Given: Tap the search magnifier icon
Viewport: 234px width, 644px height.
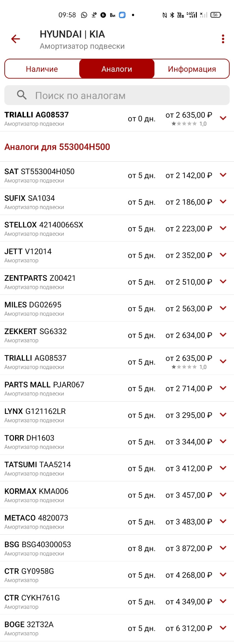Looking at the screenshot, I should 22,95.
